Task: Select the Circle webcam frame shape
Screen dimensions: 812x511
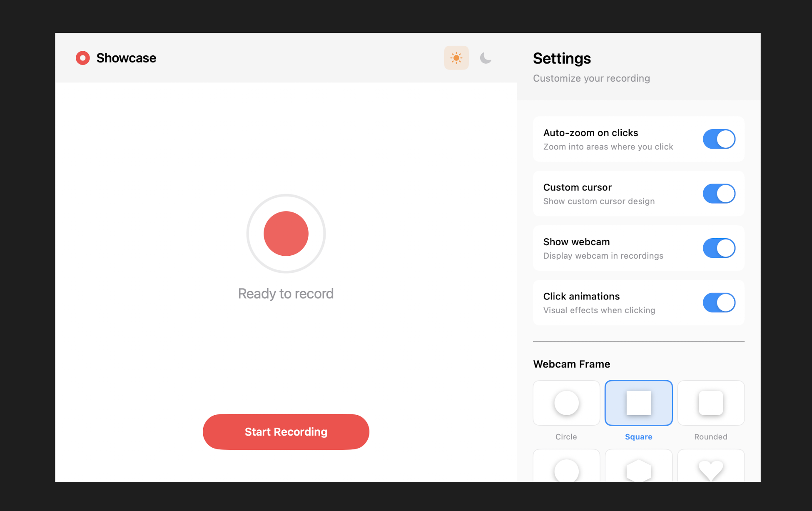Action: pos(566,403)
